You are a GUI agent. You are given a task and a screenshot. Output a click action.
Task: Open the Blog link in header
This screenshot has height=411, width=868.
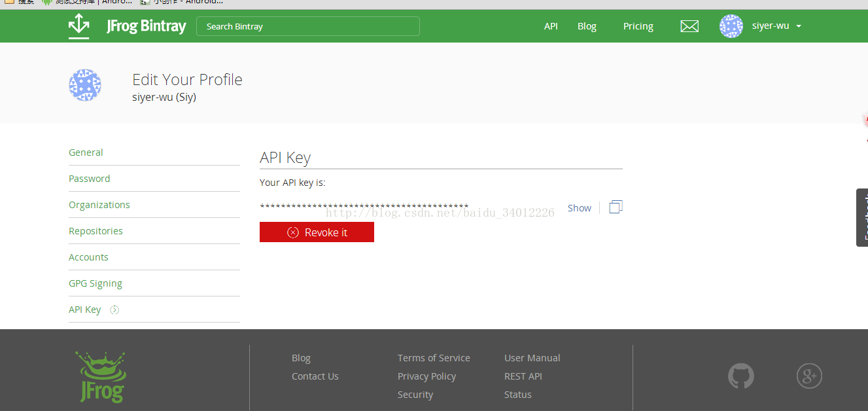(587, 26)
